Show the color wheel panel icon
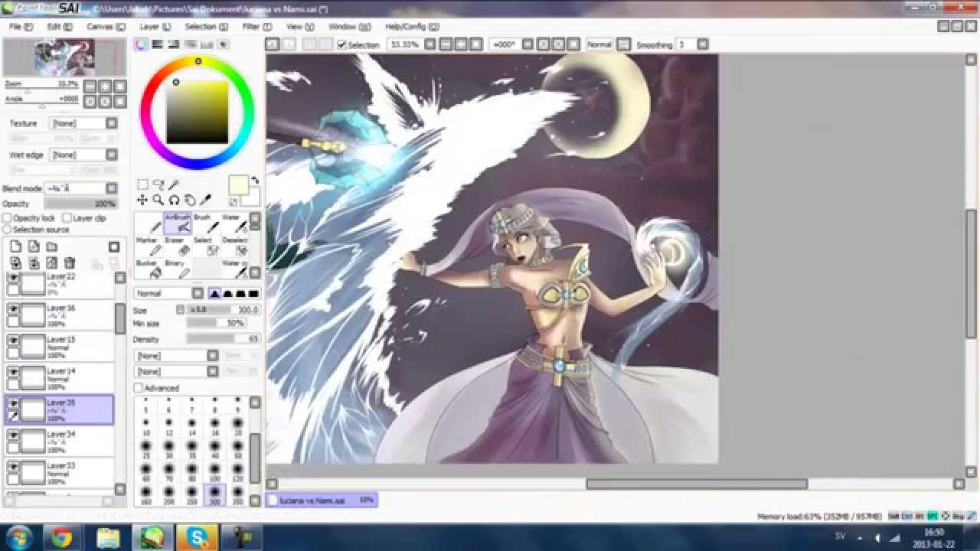This screenshot has height=551, width=980. click(x=142, y=44)
